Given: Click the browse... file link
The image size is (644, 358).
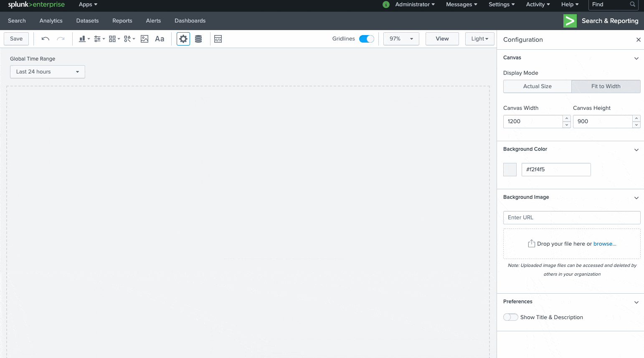Looking at the screenshot, I should click(x=605, y=244).
